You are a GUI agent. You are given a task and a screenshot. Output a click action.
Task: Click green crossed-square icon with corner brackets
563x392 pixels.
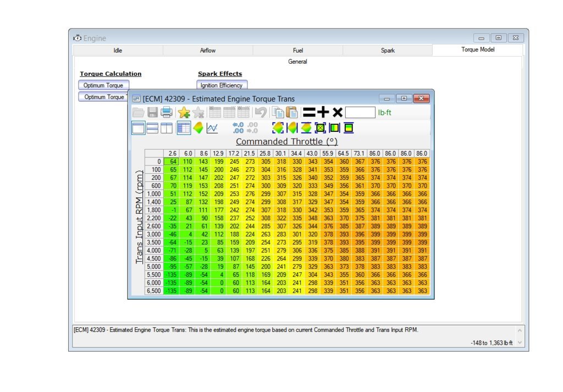(321, 128)
